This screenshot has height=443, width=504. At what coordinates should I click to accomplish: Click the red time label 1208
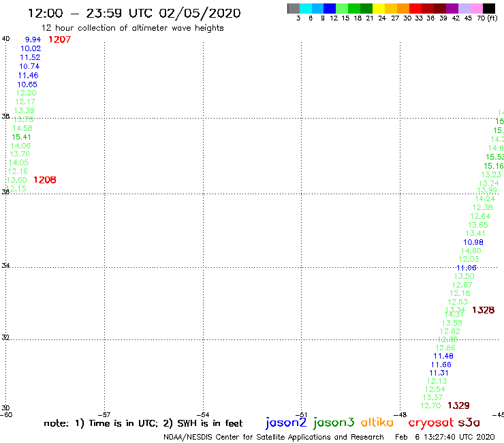click(x=45, y=180)
